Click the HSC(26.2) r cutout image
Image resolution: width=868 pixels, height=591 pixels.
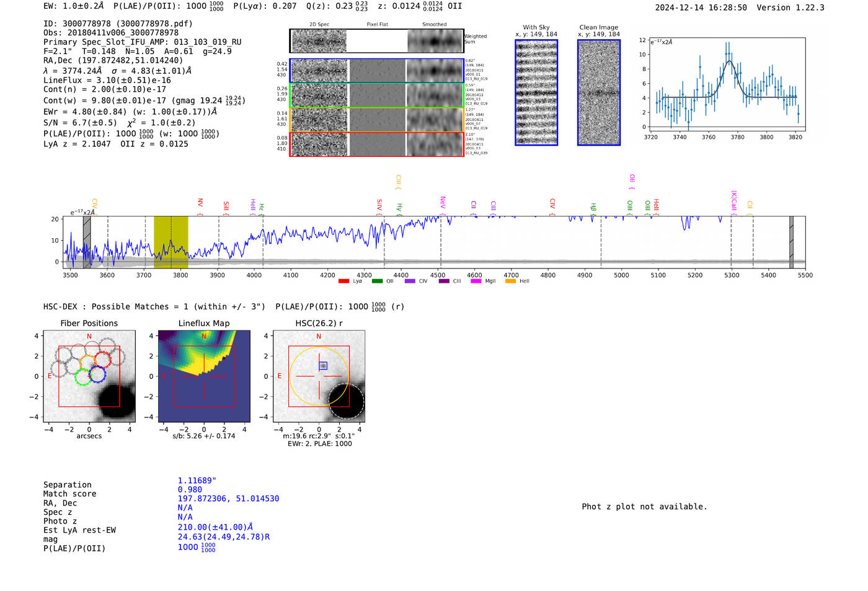[319, 376]
